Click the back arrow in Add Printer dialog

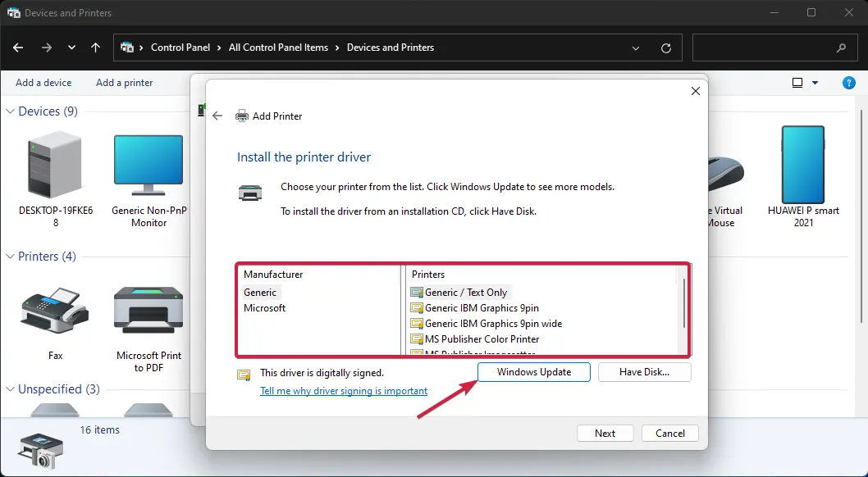(217, 116)
